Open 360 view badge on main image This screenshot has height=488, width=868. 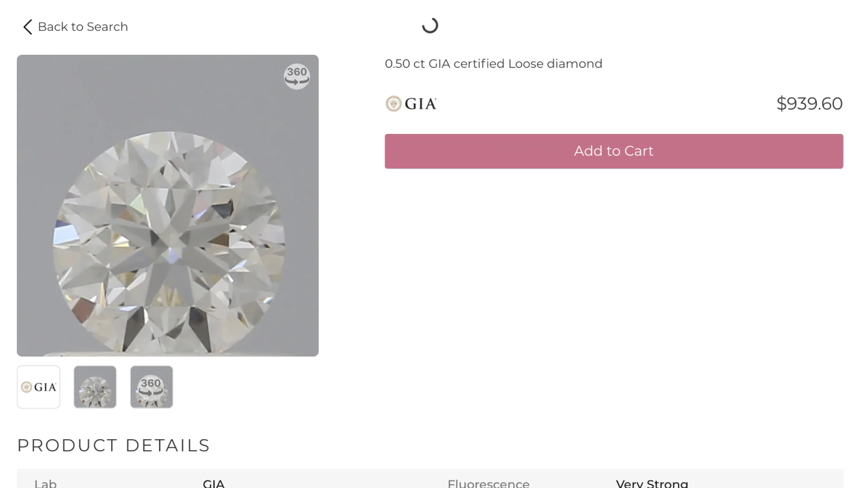297,76
